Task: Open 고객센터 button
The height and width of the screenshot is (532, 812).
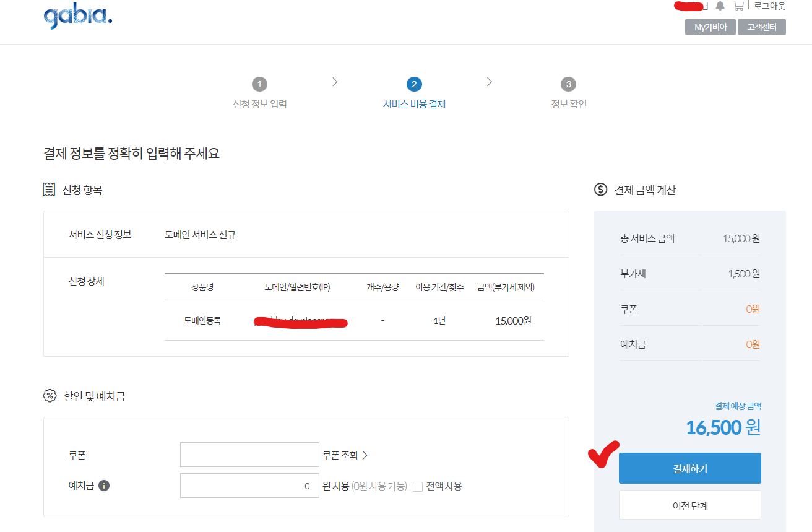Action: [x=762, y=27]
